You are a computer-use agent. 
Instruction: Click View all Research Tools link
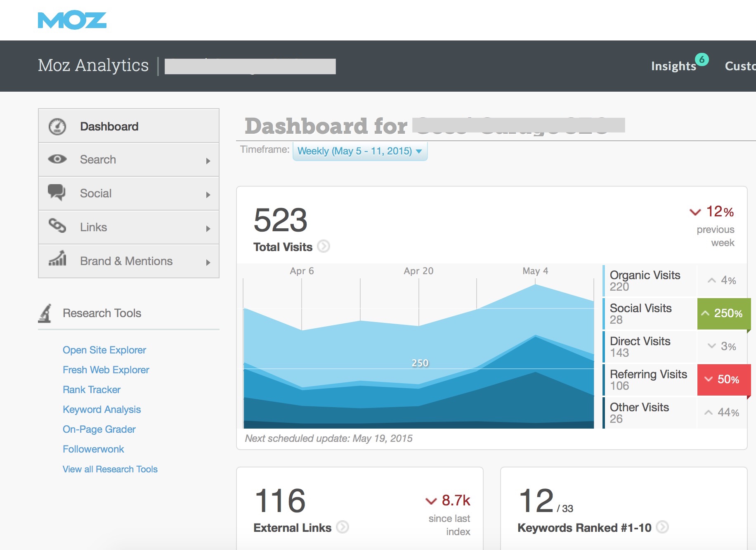coord(110,469)
